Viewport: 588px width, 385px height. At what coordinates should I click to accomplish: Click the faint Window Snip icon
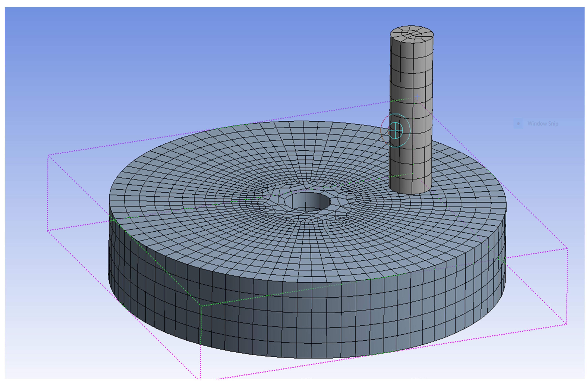click(518, 124)
